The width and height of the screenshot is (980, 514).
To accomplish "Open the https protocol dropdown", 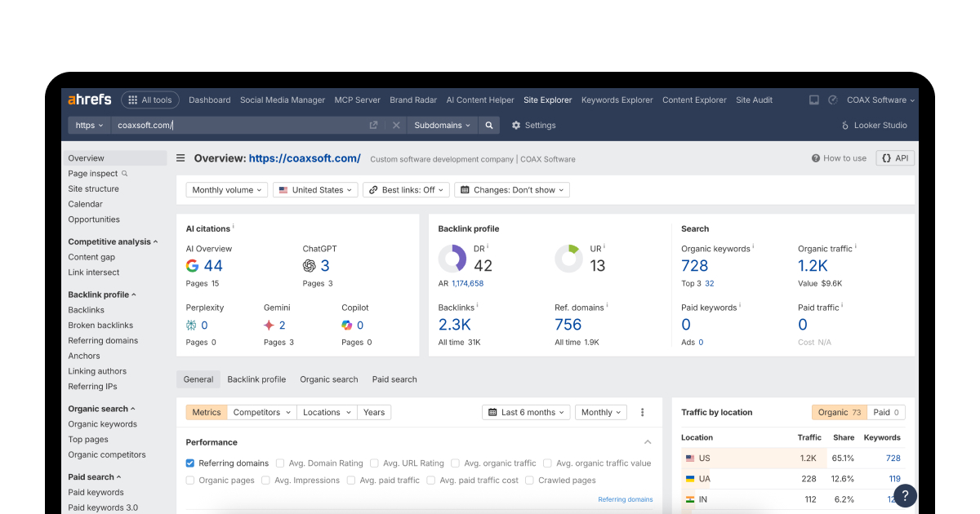I will 89,125.
